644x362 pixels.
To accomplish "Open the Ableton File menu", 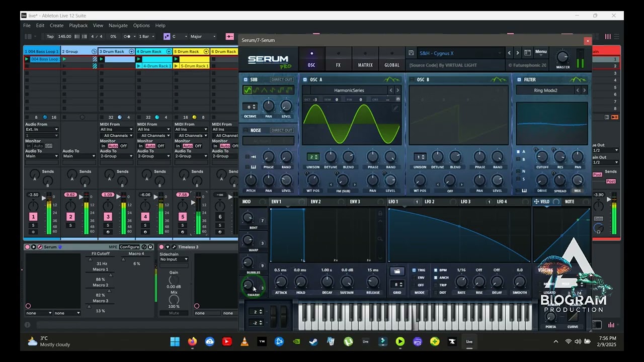I will (27, 25).
